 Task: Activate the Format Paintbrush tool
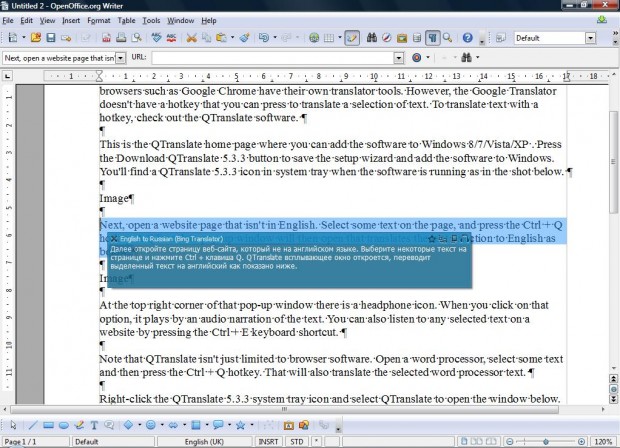(x=245, y=38)
